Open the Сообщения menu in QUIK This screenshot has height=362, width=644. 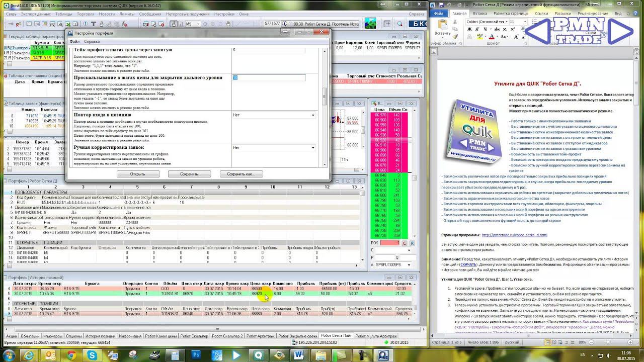click(x=150, y=14)
